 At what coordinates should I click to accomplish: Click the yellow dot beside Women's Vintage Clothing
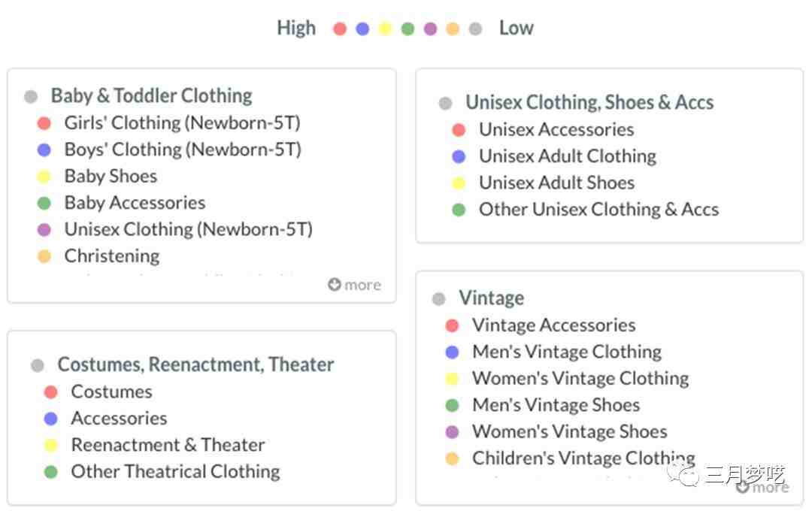coord(452,379)
